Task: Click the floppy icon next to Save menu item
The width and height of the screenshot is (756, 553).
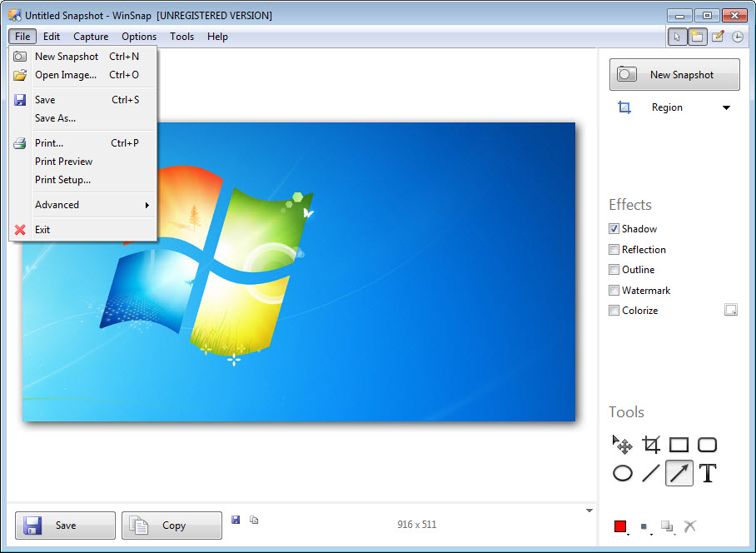Action: [x=20, y=100]
